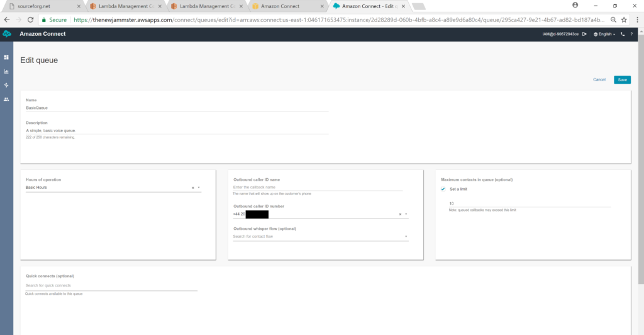
Task: Switch to the sourceforg.net tab
Action: click(x=43, y=6)
